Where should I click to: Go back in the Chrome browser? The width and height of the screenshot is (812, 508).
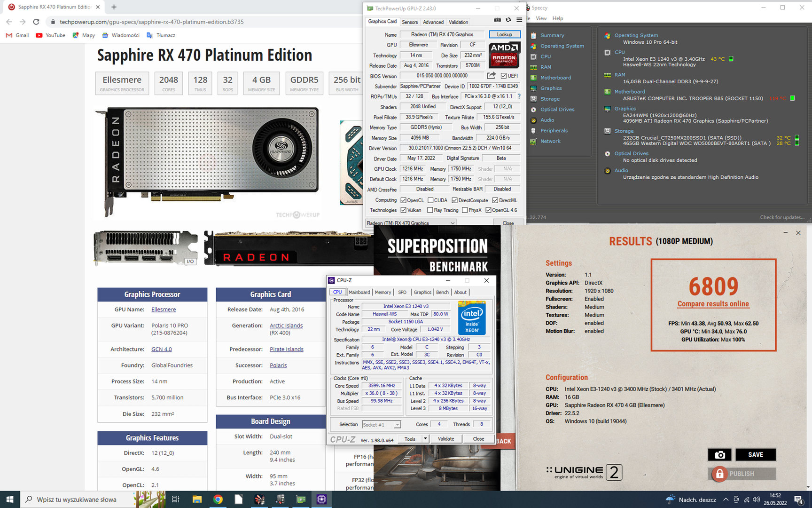(9, 22)
